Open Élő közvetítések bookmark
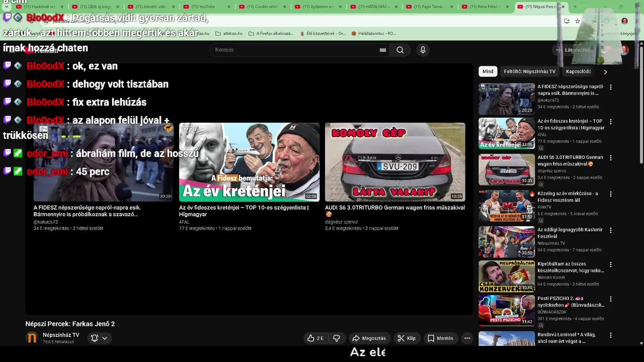644x362 pixels. [322, 34]
